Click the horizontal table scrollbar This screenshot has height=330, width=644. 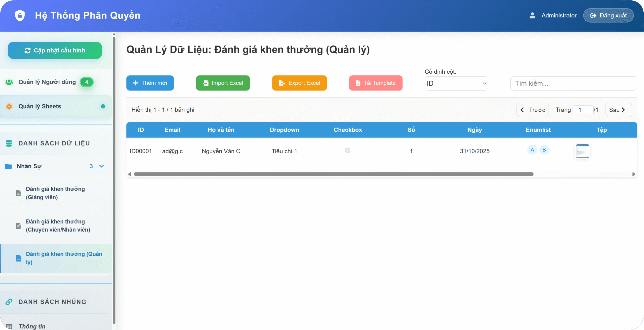(x=334, y=174)
